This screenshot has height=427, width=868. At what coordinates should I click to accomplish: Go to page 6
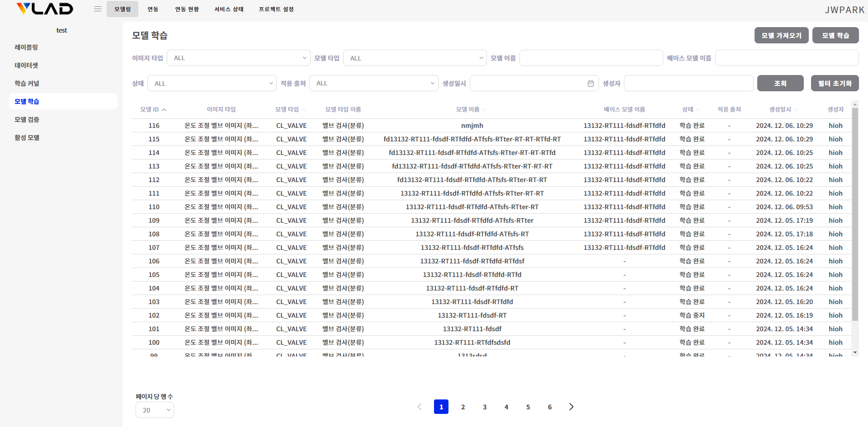click(x=550, y=407)
